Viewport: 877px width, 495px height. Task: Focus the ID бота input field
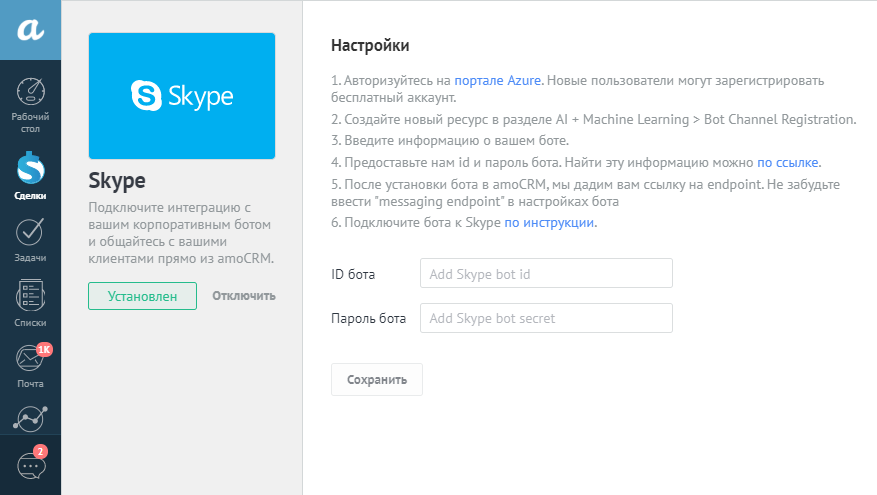(x=546, y=274)
